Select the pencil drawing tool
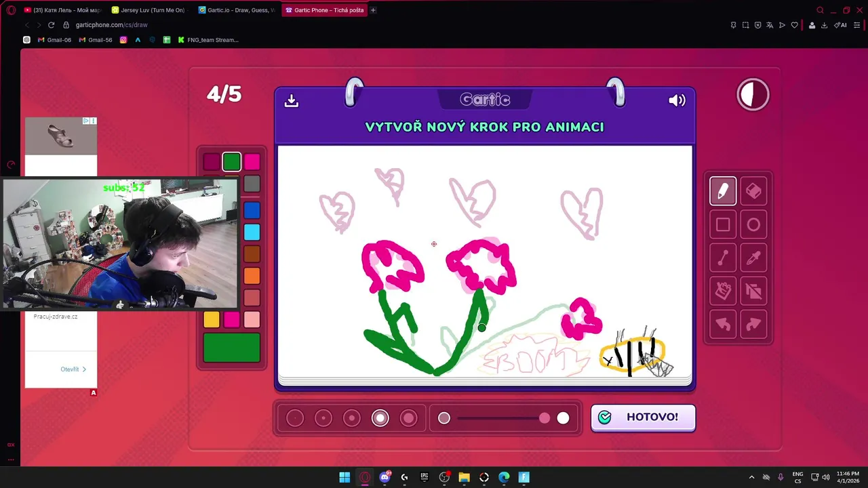 (723, 191)
